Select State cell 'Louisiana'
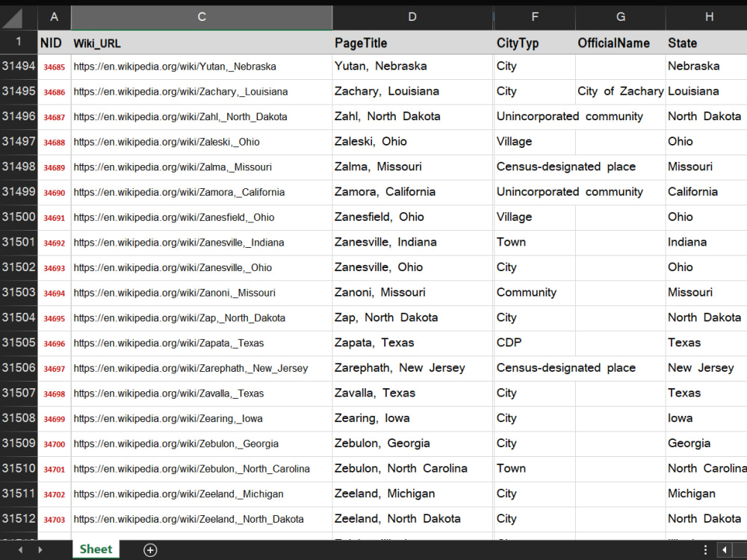This screenshot has height=560, width=747. (x=707, y=91)
